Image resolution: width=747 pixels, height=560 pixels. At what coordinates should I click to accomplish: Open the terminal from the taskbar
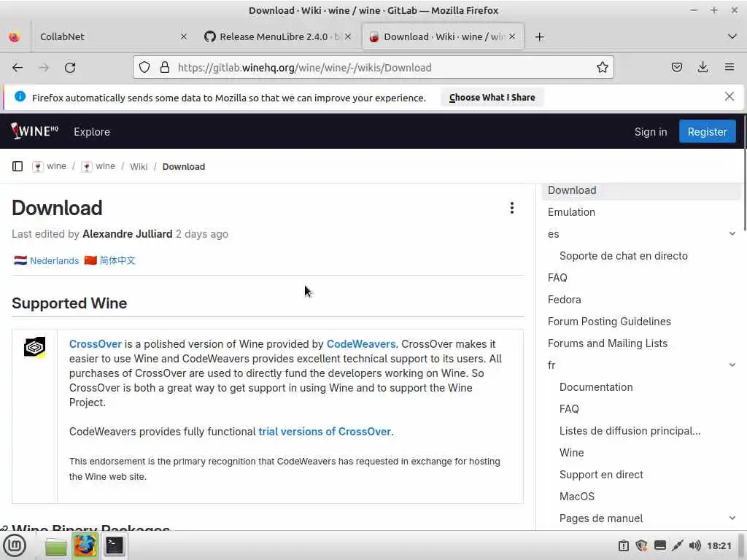pos(115,545)
